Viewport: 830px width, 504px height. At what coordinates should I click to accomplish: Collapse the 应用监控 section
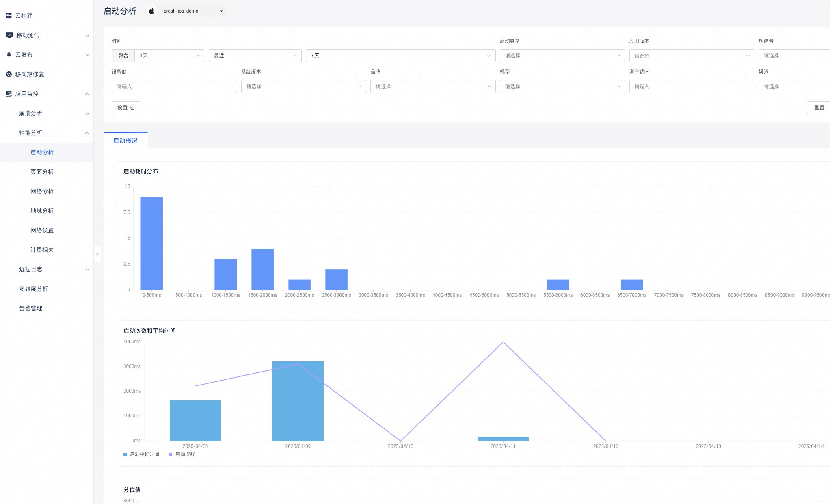pyautogui.click(x=87, y=94)
